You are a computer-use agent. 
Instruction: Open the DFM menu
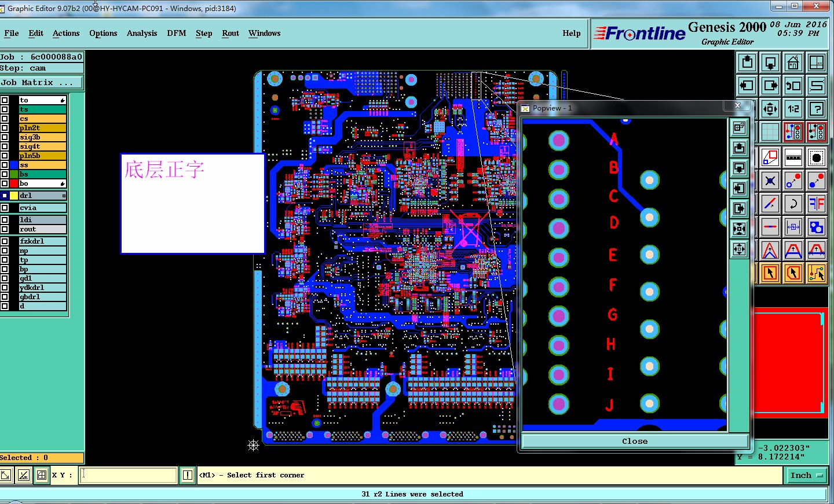click(x=177, y=34)
